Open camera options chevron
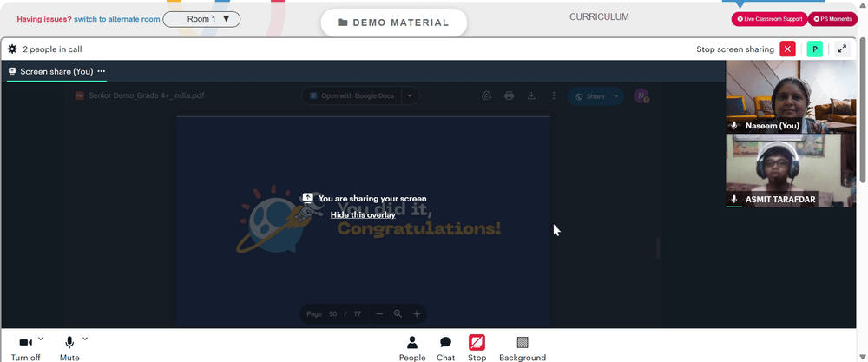 (41, 339)
